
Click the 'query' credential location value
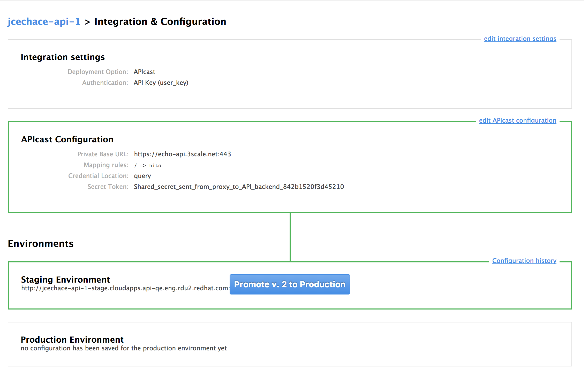[142, 176]
